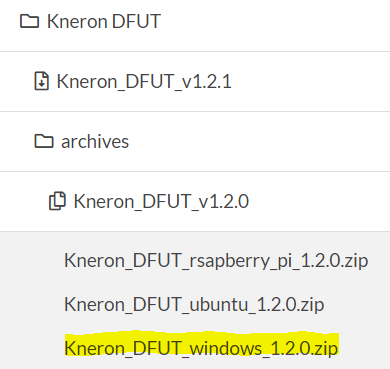This screenshot has width=390, height=369.
Task: Get the latest Kneron_DFUT release file
Action: tap(144, 81)
